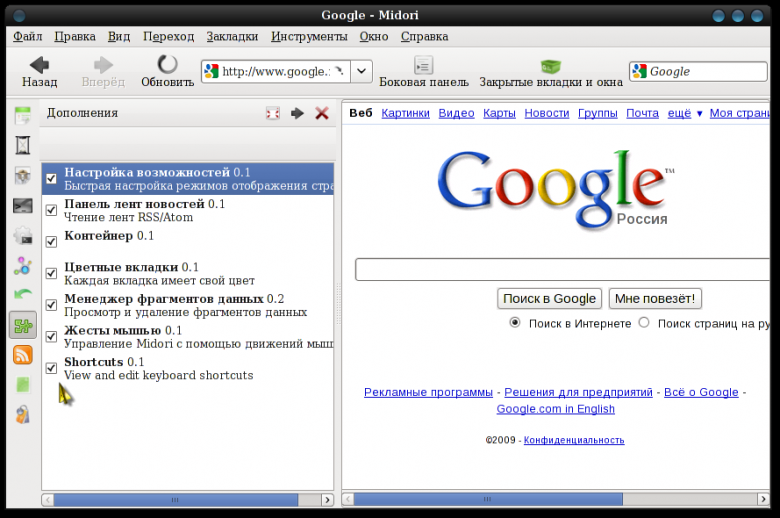Image resolution: width=780 pixels, height=518 pixels.
Task: Uncheck Панель лент новостей extension
Action: [51, 210]
